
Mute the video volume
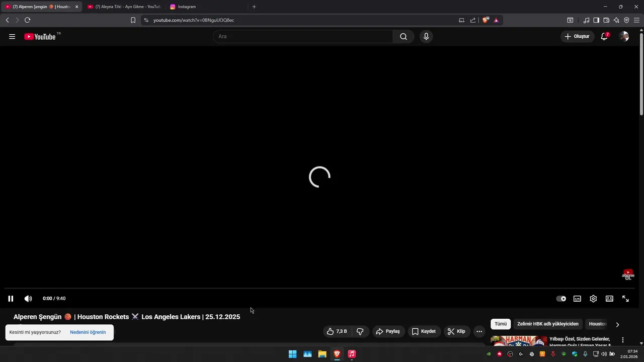coord(28,299)
